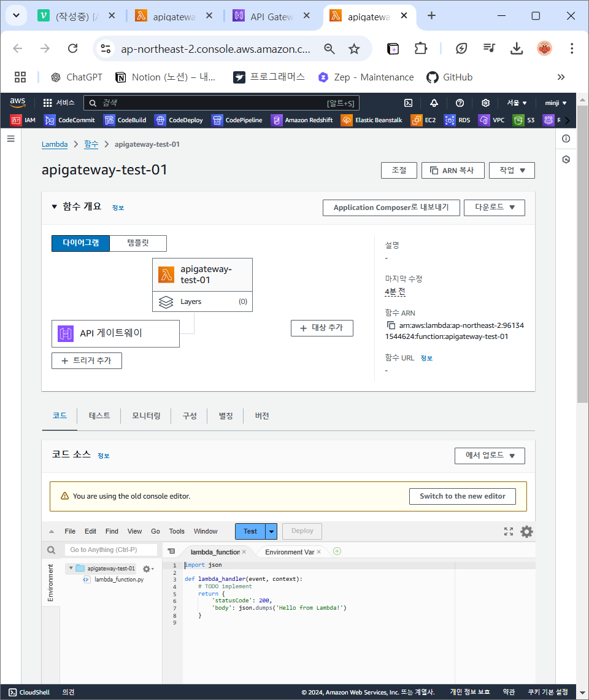Open the 서울 region selector
Screen dimensions: 589x700
(x=516, y=103)
